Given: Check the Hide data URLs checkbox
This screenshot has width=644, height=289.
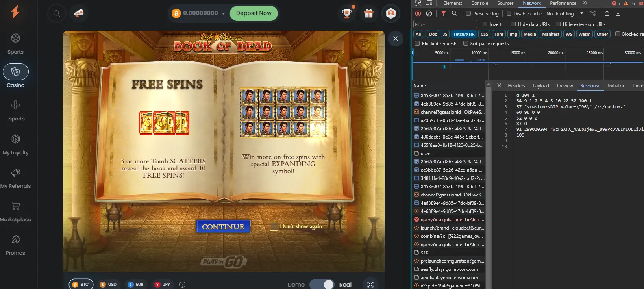Looking at the screenshot, I should click(x=513, y=24).
